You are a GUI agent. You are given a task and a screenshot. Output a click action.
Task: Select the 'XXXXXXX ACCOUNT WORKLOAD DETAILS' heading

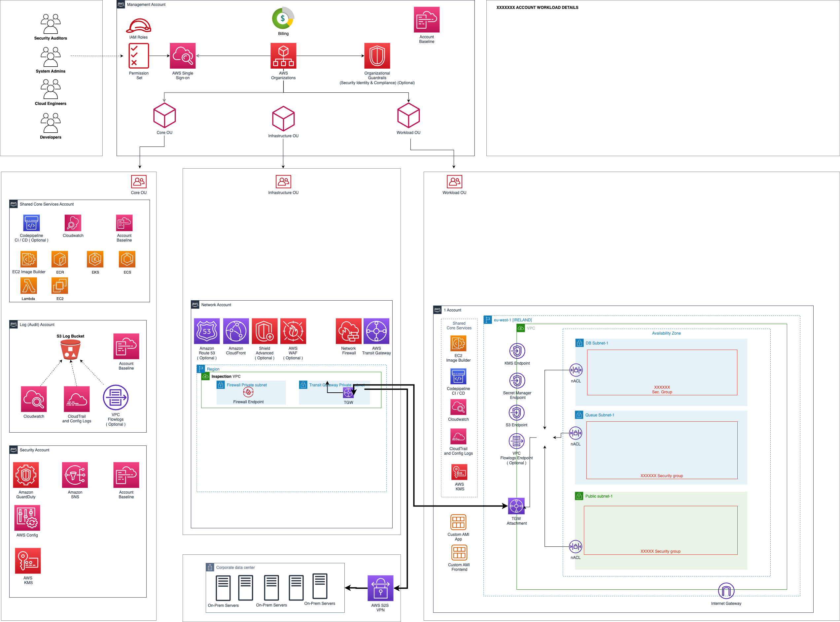coord(537,8)
